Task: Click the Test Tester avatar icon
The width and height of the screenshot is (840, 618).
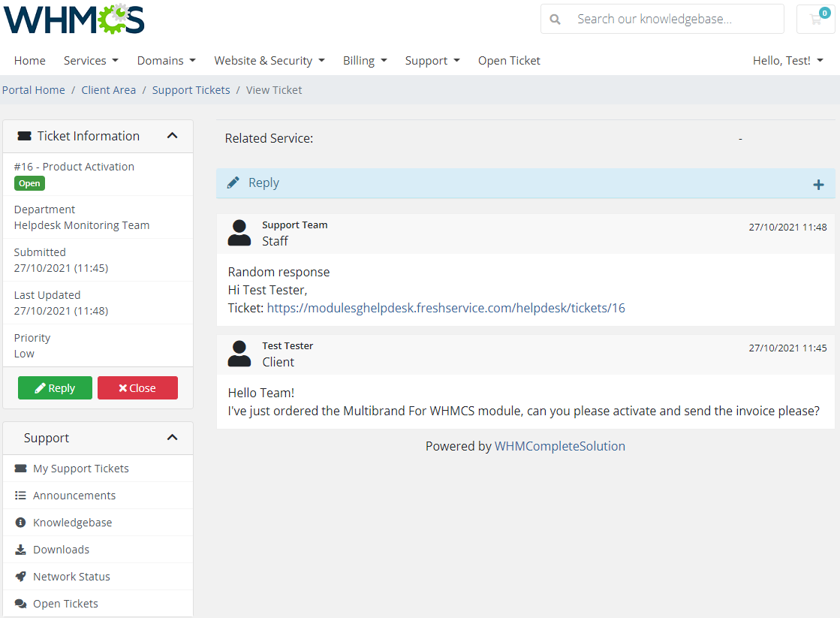Action: click(239, 354)
